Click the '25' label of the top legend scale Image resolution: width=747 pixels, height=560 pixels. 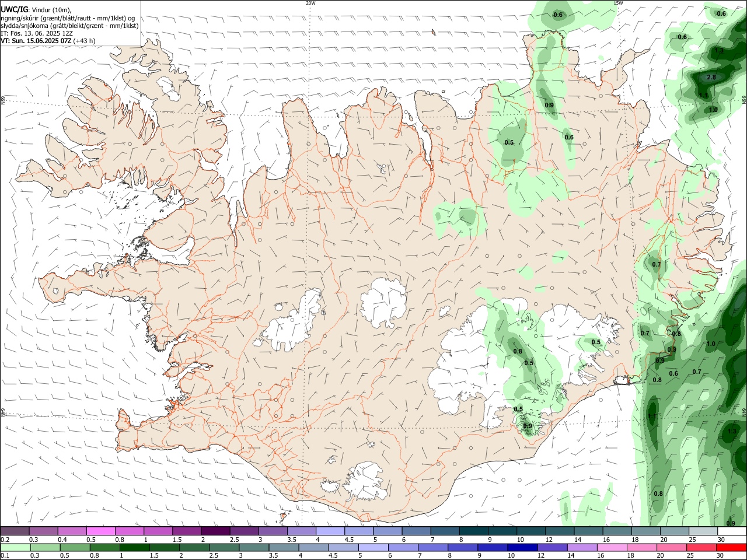[692, 540]
